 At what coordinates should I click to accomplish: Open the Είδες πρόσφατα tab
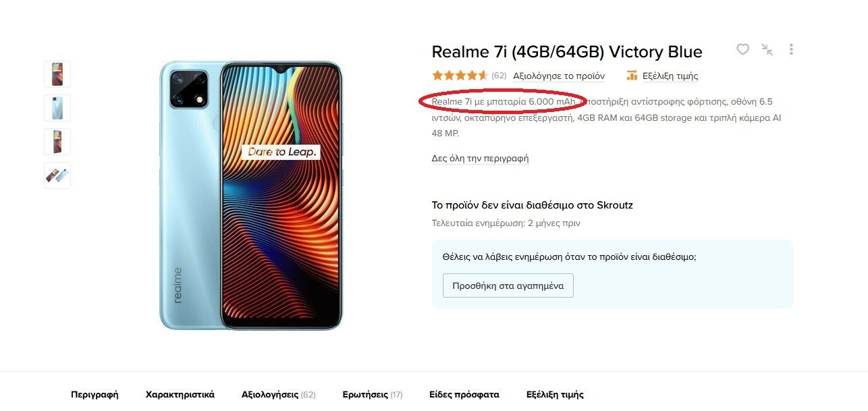[x=464, y=395]
